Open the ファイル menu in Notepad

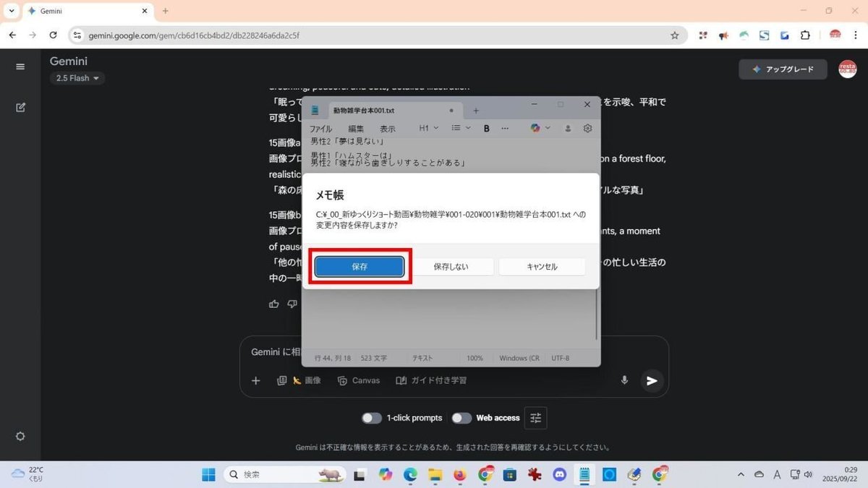tap(320, 128)
